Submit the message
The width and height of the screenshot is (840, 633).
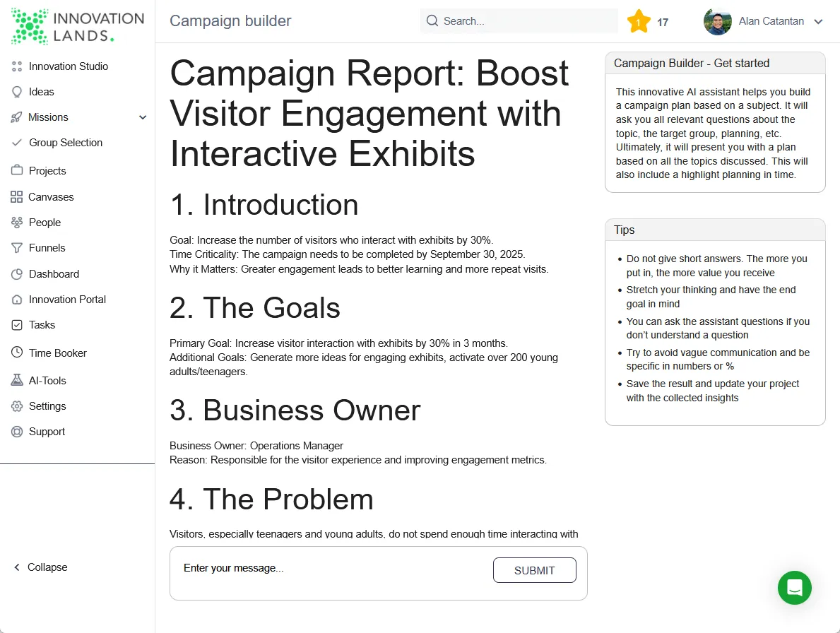[x=535, y=570]
